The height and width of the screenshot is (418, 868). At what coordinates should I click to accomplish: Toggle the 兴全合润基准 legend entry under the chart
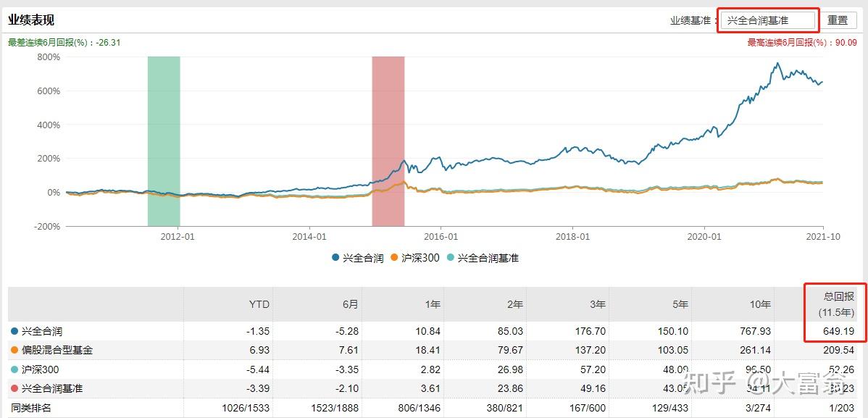483,257
